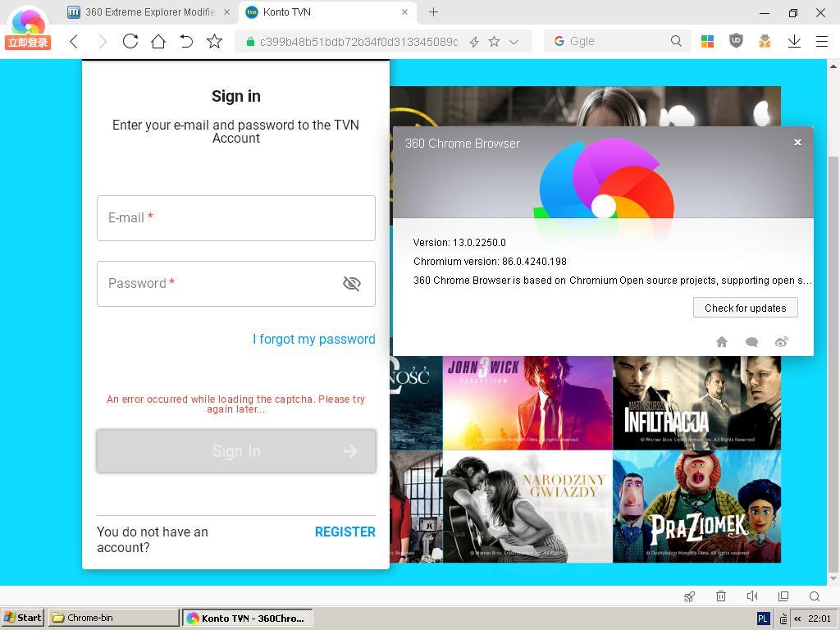Viewport: 840px width, 630px height.
Task: Expand hidden tray icons chevron
Action: coord(797,619)
